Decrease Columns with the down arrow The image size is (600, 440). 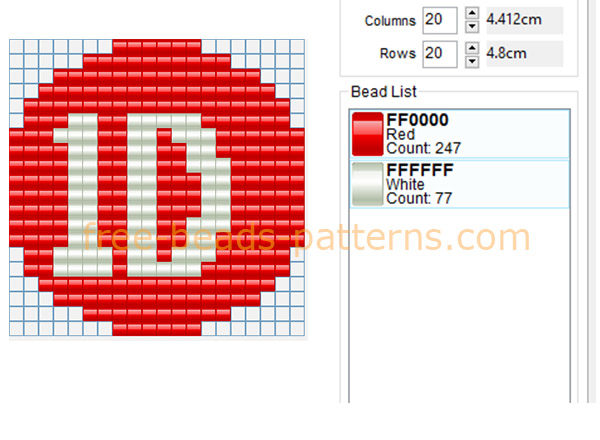(472, 27)
